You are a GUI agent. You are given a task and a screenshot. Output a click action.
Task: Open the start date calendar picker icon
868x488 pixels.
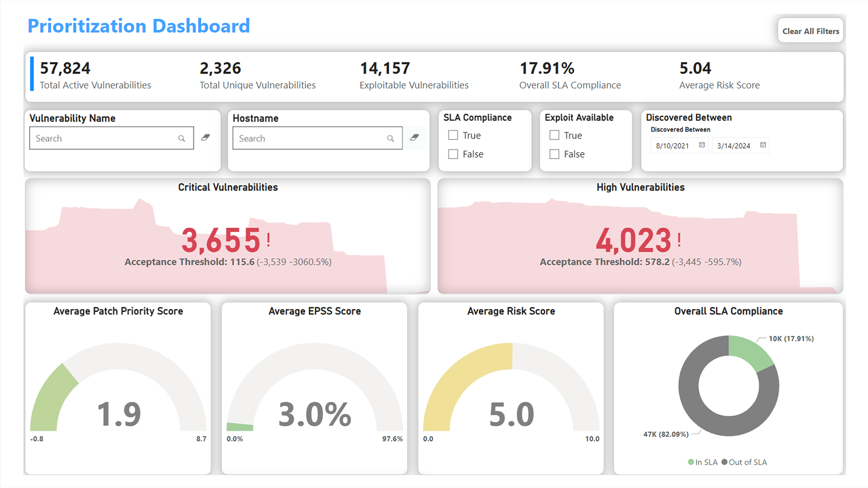click(x=702, y=145)
